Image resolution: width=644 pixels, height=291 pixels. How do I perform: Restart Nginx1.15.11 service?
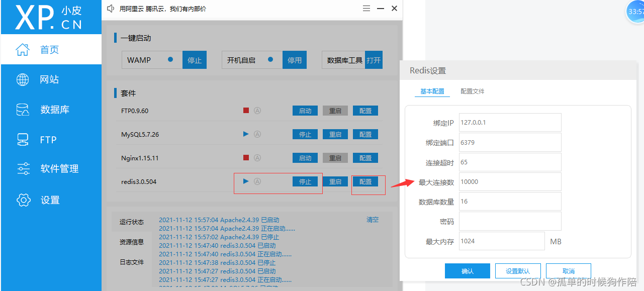335,158
